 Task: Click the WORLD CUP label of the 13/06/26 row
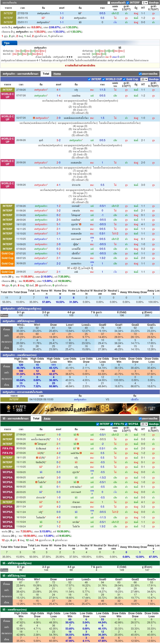pyautogui.click(x=7, y=185)
